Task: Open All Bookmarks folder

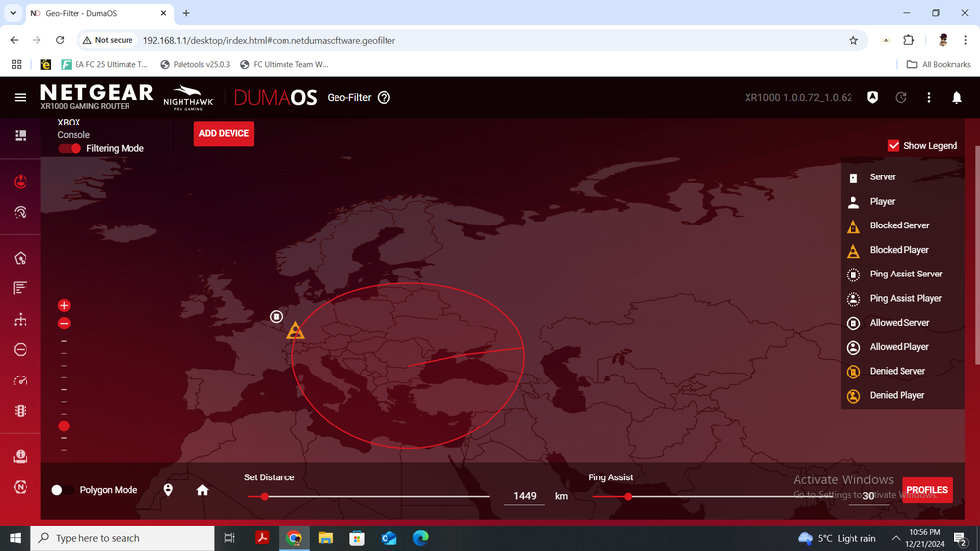Action: 939,64
